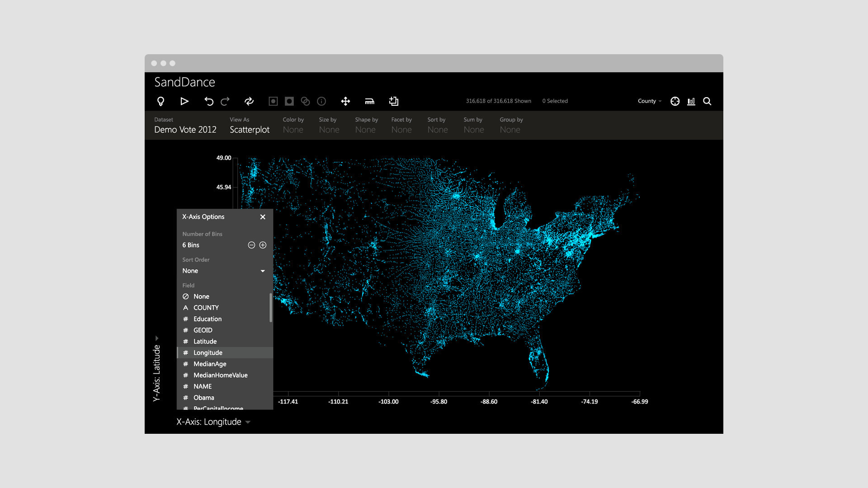868x488 pixels.
Task: Open the Size by option
Action: 329,125
